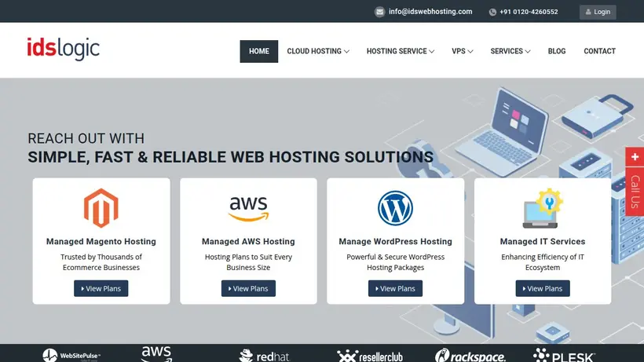Open the Blog page

(x=557, y=51)
